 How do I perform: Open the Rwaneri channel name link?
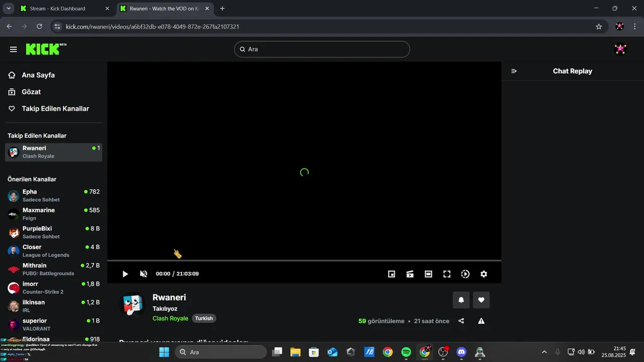tap(169, 298)
